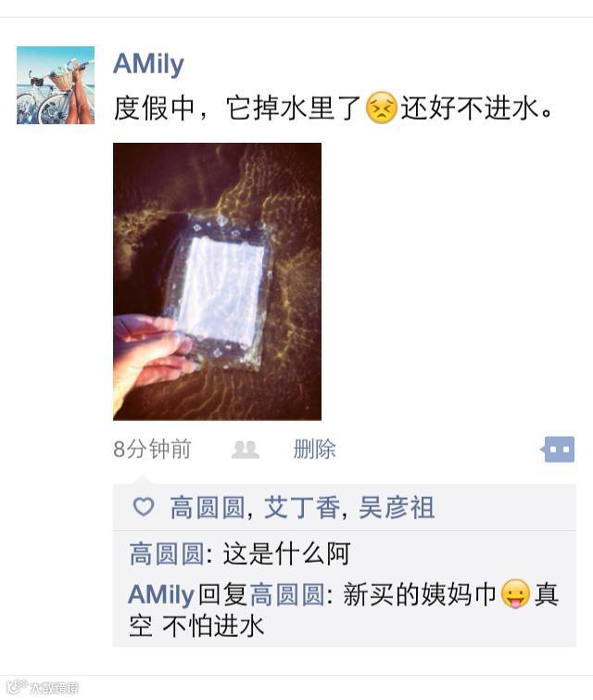
Task: Delete the post via 删除 link
Action: 315,449
